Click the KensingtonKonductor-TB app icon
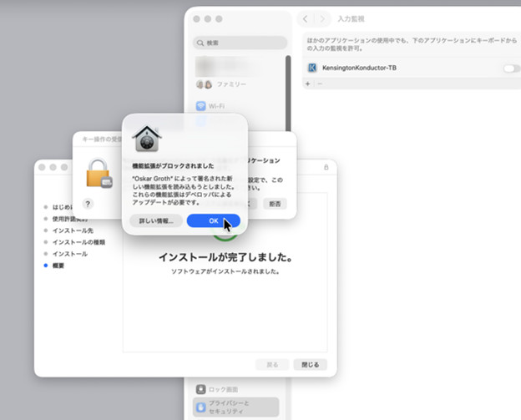This screenshot has height=420, width=521. 312,68
